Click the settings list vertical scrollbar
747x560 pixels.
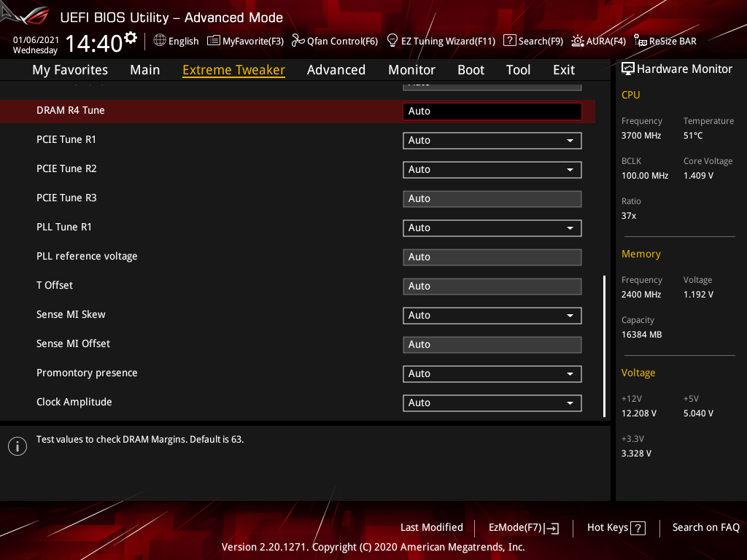[605, 346]
